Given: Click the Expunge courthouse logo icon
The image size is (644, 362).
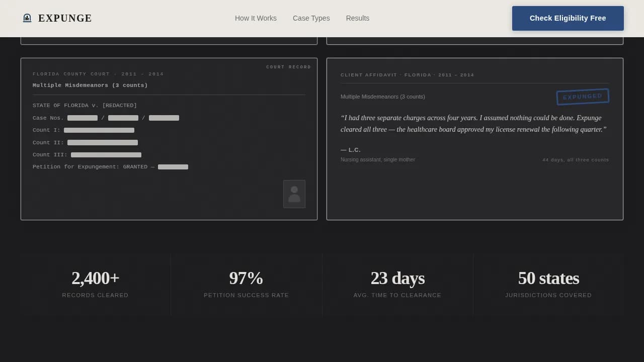Looking at the screenshot, I should [x=27, y=18].
